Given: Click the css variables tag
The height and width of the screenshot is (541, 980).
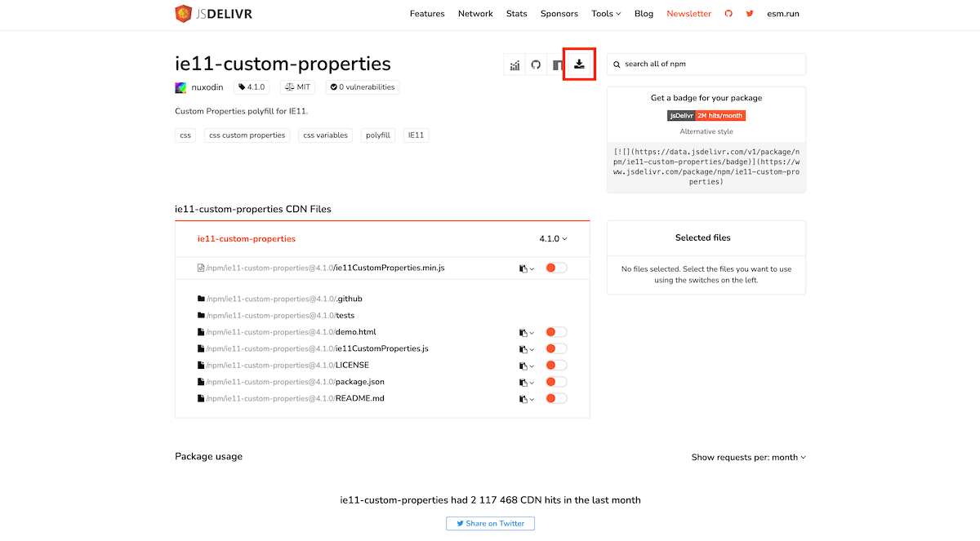Looking at the screenshot, I should [x=326, y=135].
